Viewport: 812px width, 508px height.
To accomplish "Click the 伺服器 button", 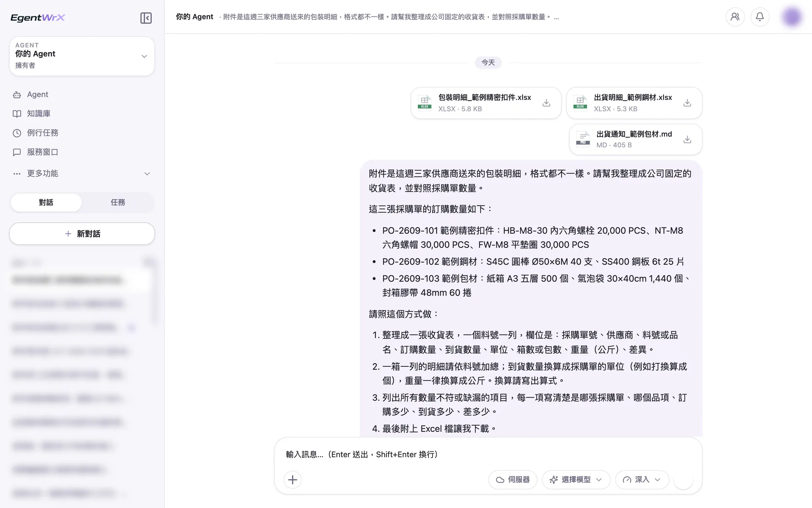I will tap(513, 480).
